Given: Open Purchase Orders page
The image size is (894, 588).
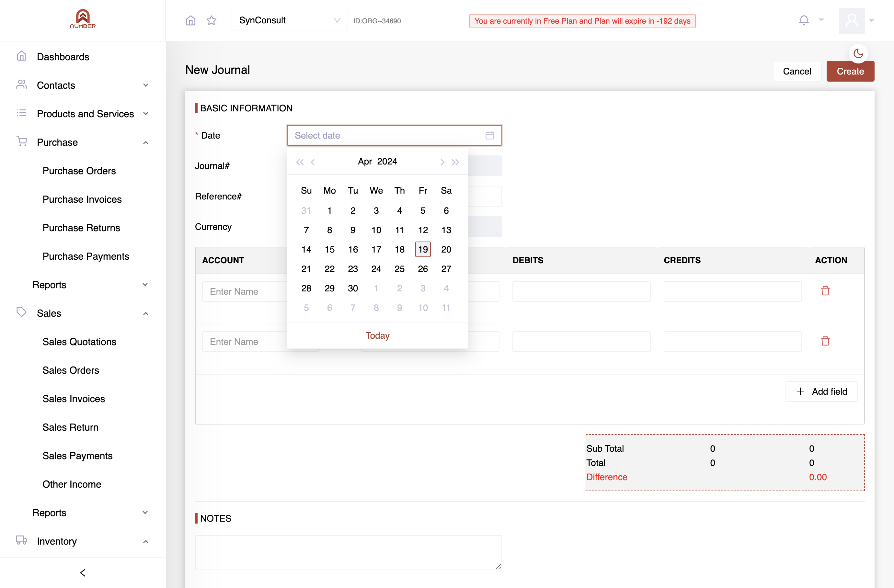Looking at the screenshot, I should 79,171.
